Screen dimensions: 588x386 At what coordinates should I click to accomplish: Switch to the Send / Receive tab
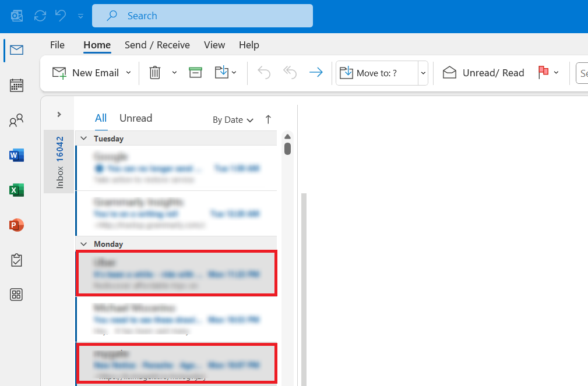click(x=157, y=45)
